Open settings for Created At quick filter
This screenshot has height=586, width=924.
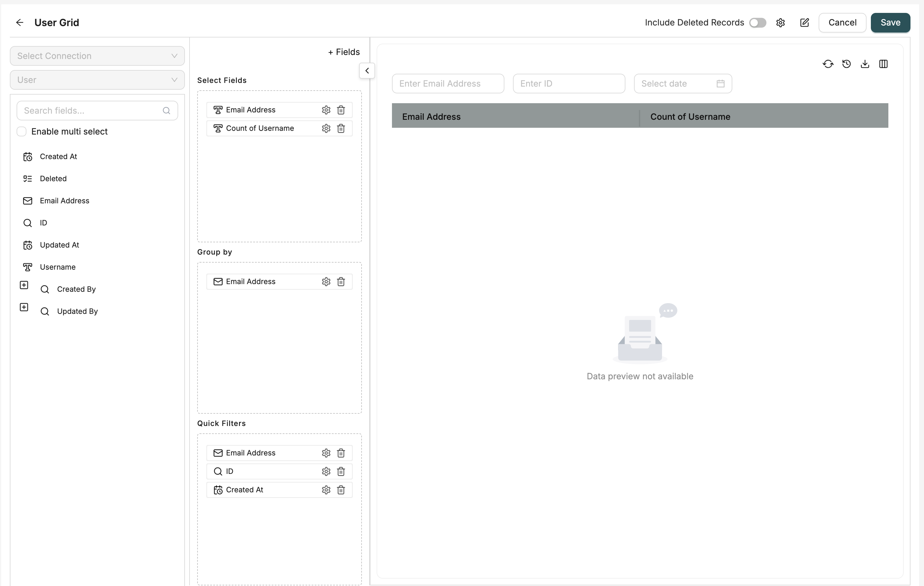(326, 490)
